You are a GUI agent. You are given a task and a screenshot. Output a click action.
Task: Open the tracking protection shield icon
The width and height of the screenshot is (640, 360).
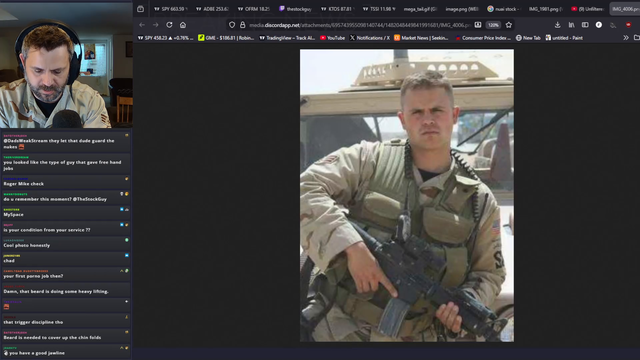point(232,25)
